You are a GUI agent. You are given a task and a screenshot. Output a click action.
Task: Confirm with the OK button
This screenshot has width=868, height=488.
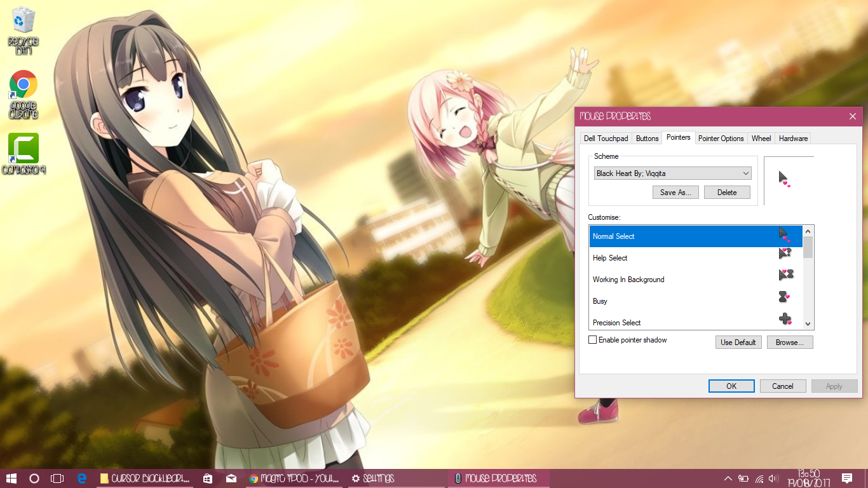click(731, 386)
